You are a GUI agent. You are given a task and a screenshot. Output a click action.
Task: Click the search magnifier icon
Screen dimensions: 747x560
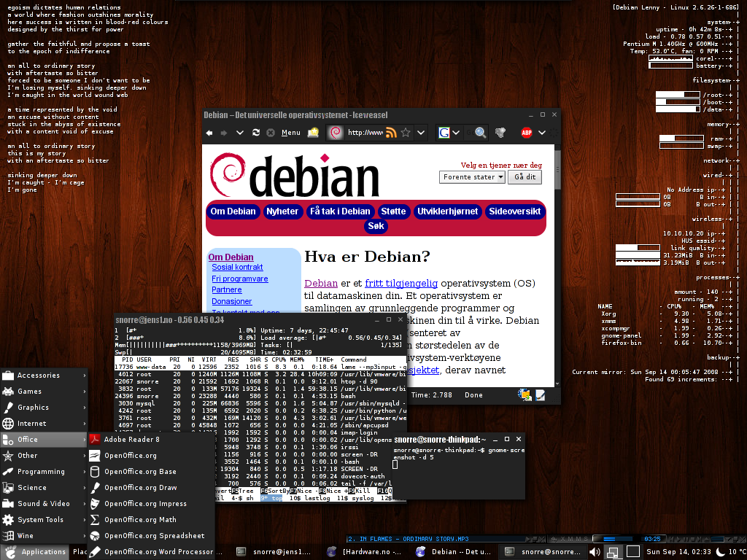point(481,133)
